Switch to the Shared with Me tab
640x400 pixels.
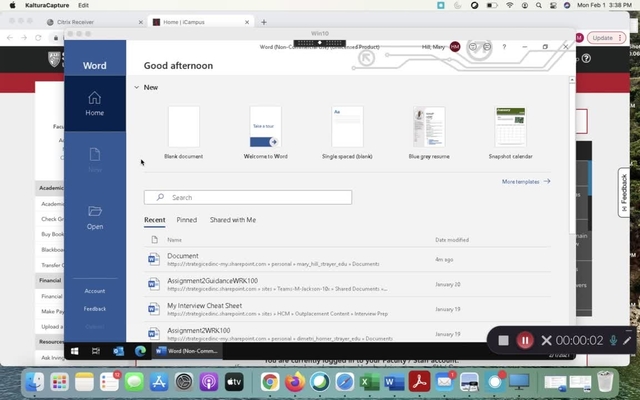click(x=233, y=220)
